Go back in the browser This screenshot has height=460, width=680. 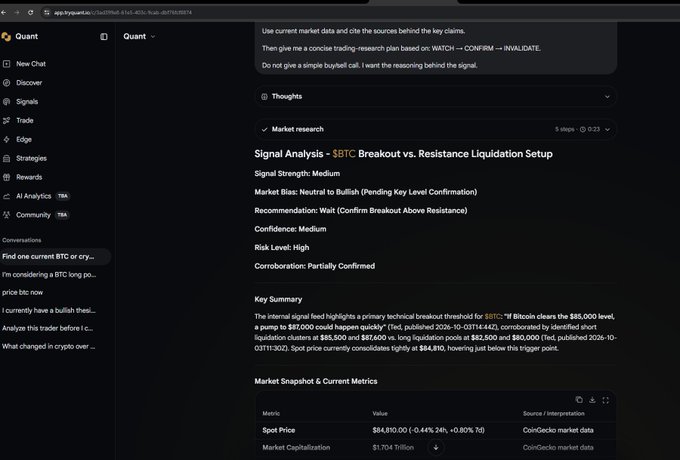[4, 13]
